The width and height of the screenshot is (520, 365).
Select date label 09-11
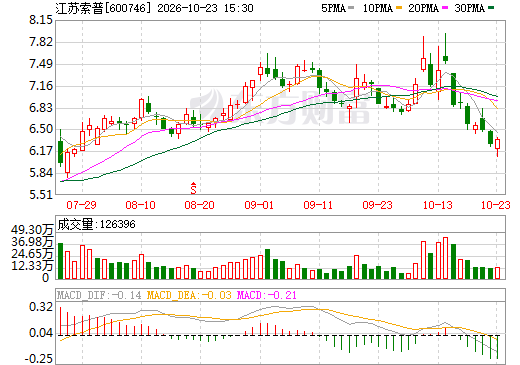[x=318, y=205]
